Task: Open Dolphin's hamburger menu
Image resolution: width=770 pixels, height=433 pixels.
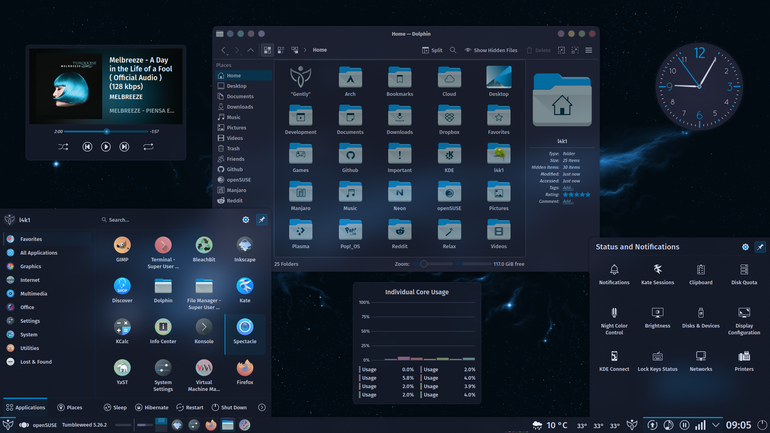Action: click(x=588, y=50)
